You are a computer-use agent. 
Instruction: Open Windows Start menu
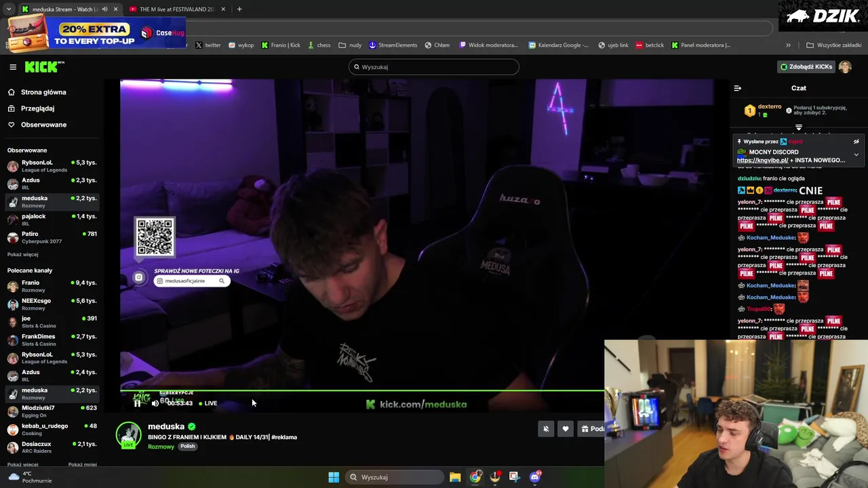pos(334,477)
